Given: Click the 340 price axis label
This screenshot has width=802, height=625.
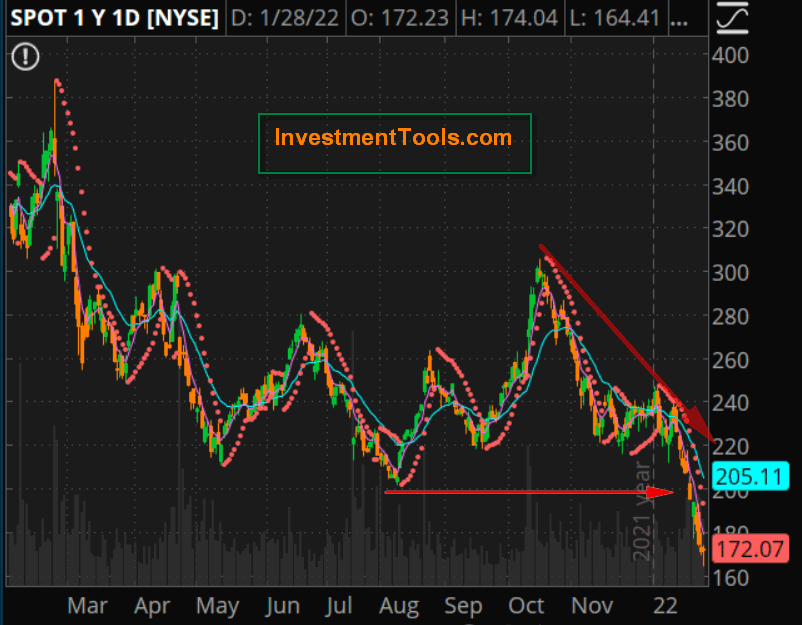Looking at the screenshot, I should (730, 186).
